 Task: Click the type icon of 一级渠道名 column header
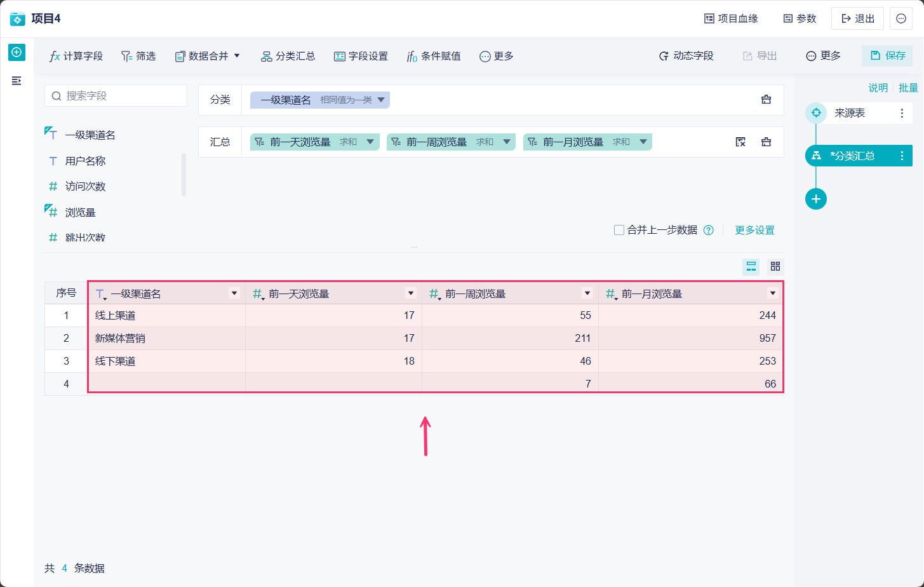100,293
